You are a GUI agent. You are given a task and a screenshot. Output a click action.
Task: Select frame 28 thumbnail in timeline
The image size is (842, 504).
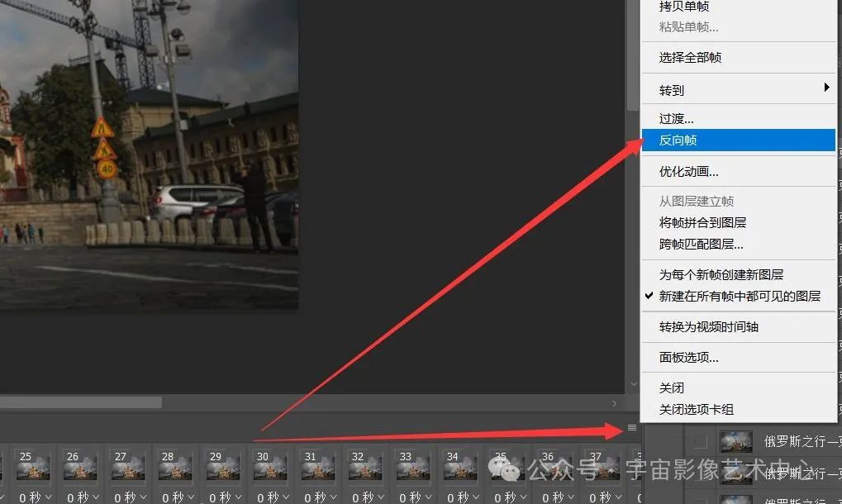pyautogui.click(x=175, y=468)
